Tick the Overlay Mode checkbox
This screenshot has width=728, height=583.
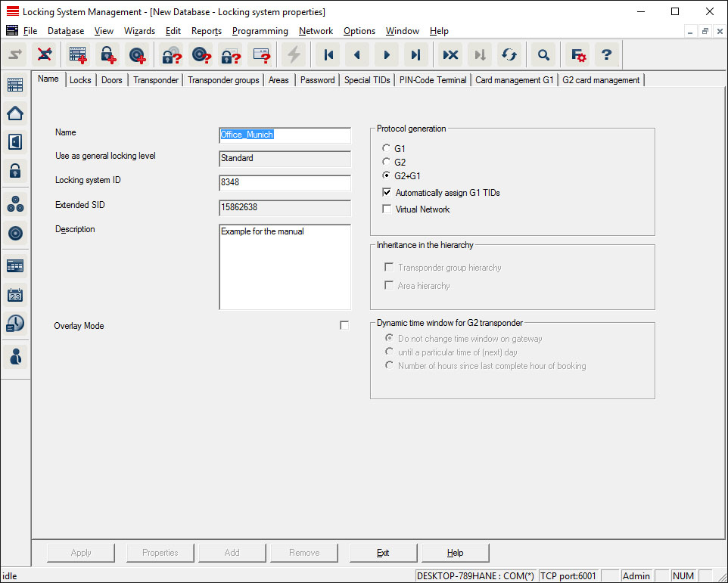344,326
